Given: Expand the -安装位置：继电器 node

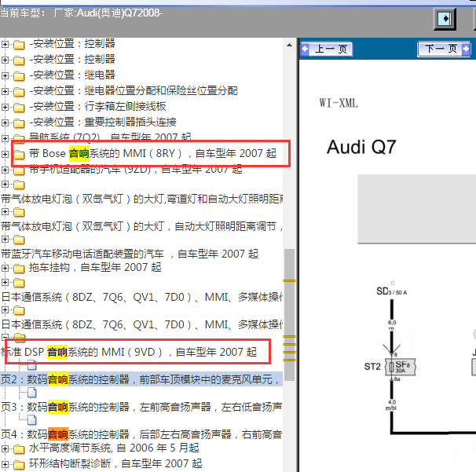Looking at the screenshot, I should pos(5,75).
